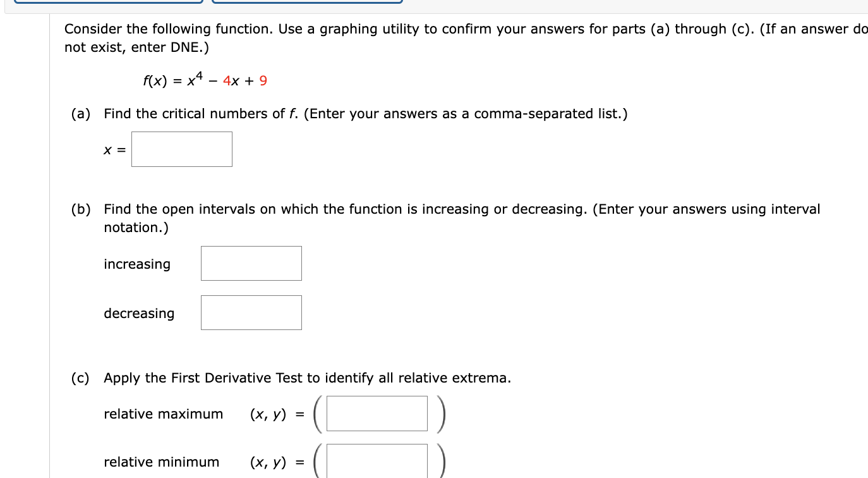868x478 pixels.
Task: Click the decreasing interval input field
Action: coord(251,312)
